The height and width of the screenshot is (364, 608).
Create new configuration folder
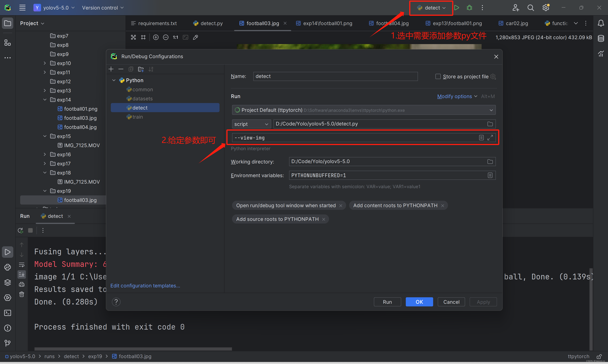[x=141, y=69]
